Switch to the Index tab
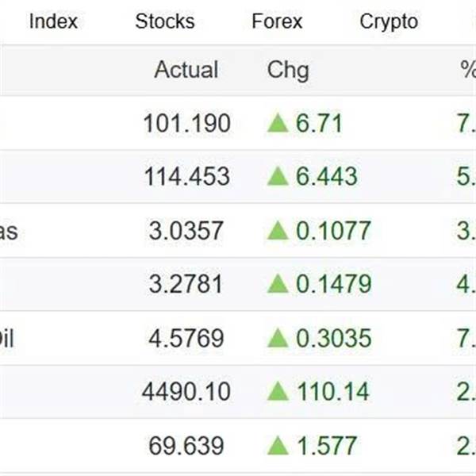Screen dimensions: 476x476 click(53, 21)
